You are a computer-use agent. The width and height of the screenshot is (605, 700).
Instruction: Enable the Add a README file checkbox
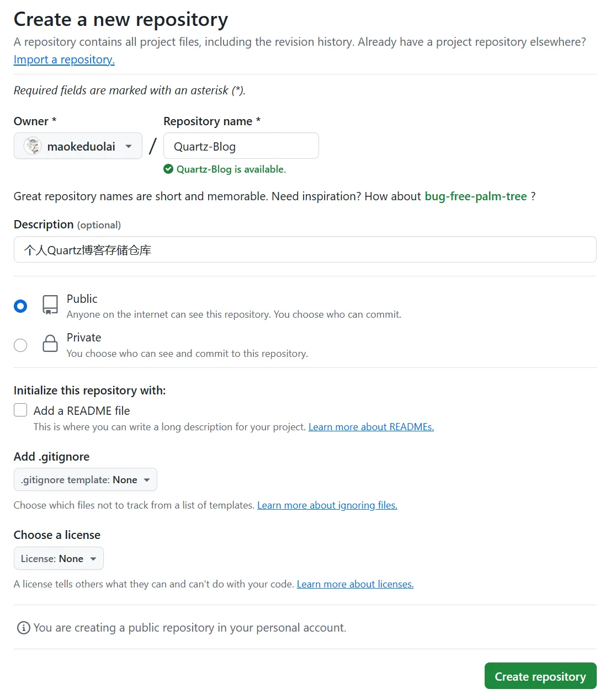tap(20, 410)
